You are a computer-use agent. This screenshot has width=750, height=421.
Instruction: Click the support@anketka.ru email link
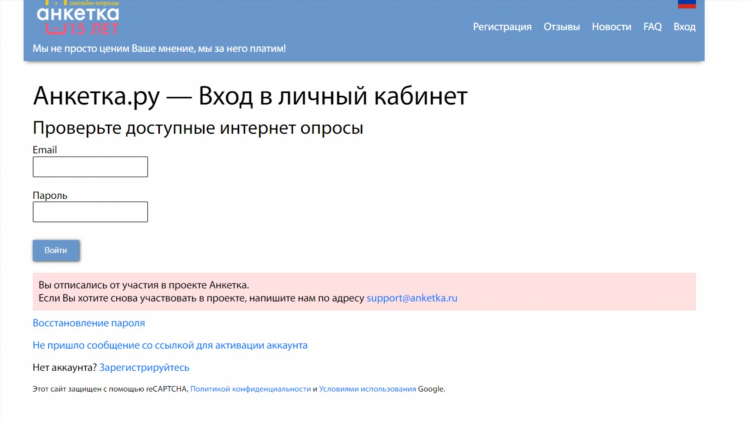(x=412, y=298)
